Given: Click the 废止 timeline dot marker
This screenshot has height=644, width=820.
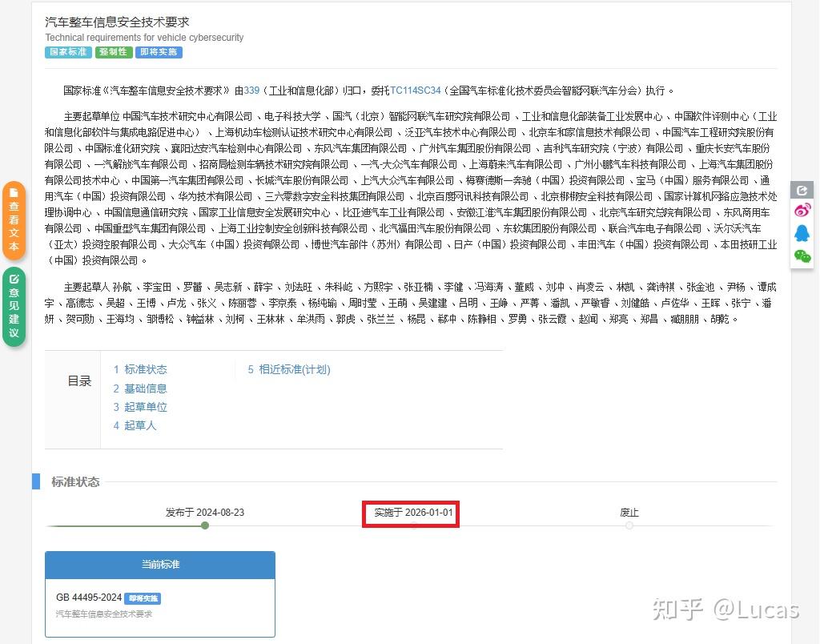Looking at the screenshot, I should tap(629, 525).
